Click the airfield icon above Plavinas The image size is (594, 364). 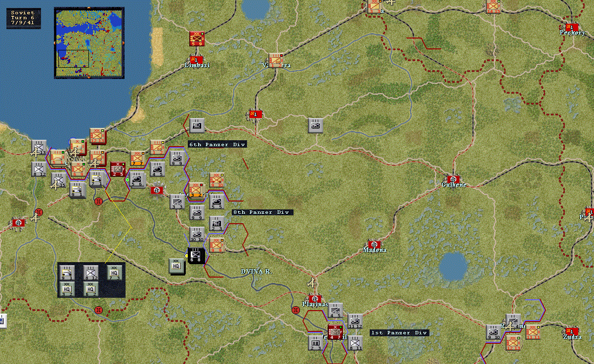[312, 283]
